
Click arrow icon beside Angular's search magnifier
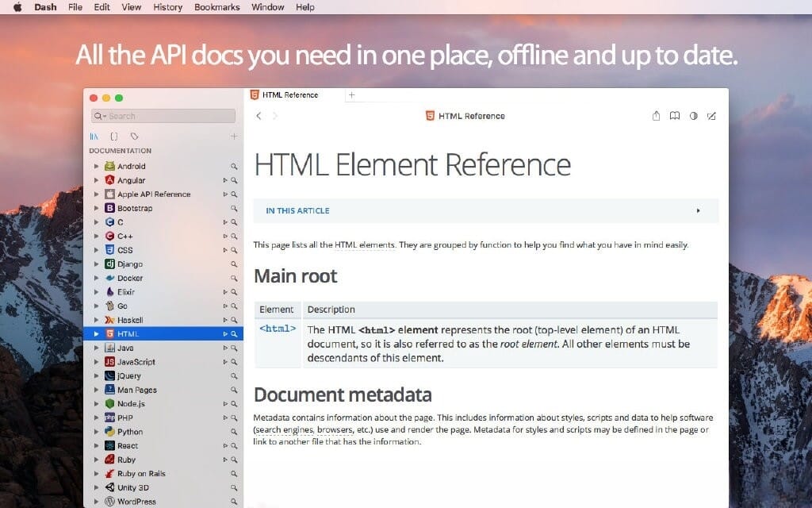point(225,180)
